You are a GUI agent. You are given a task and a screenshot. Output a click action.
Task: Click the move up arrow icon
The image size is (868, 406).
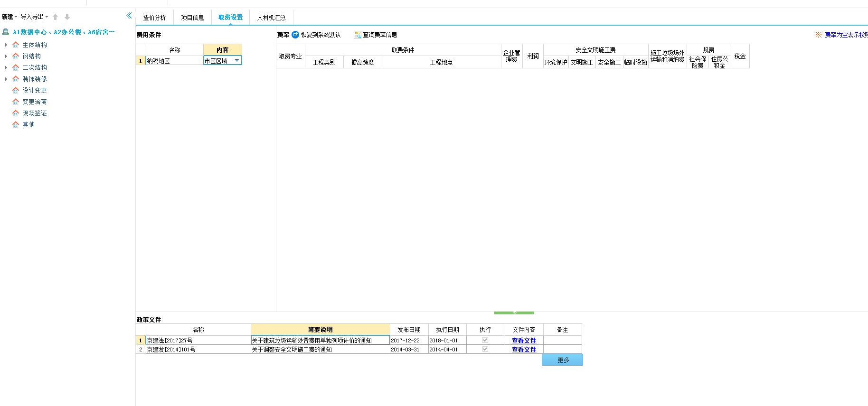[x=55, y=17]
